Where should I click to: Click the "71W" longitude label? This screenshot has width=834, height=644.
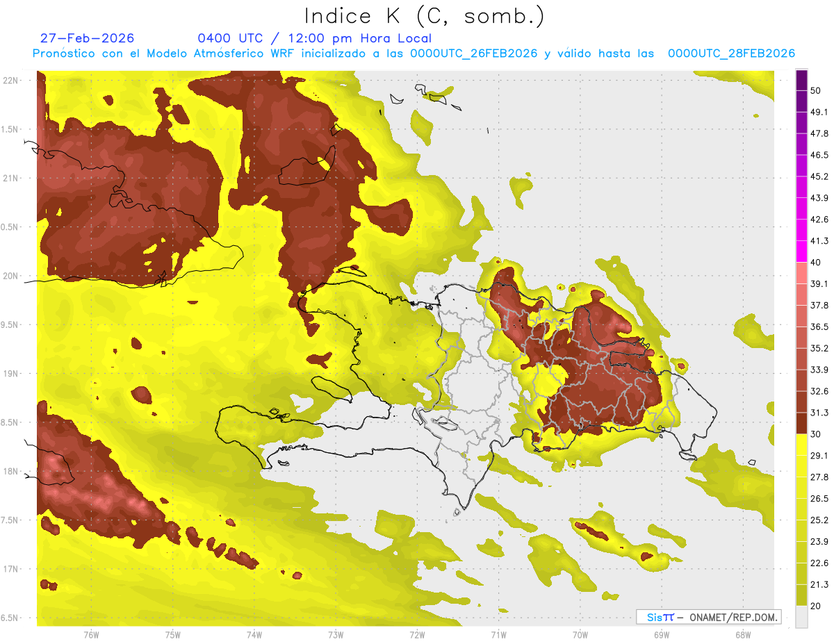coord(498,634)
